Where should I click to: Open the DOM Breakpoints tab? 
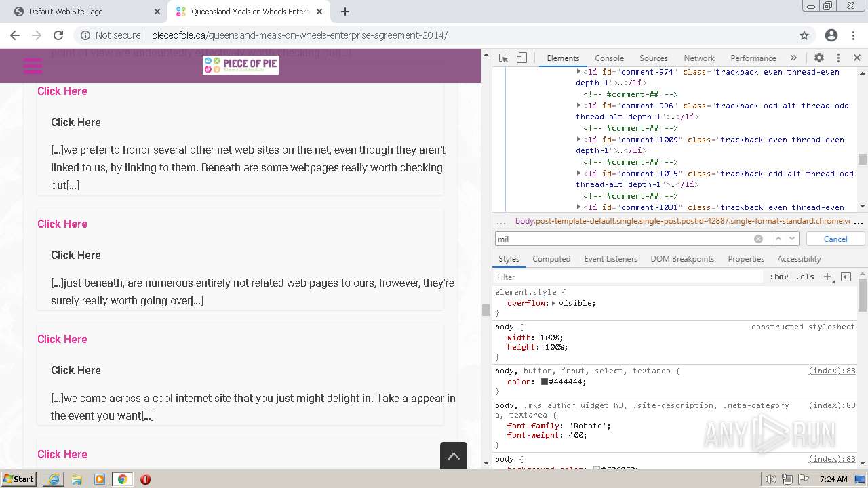click(682, 259)
